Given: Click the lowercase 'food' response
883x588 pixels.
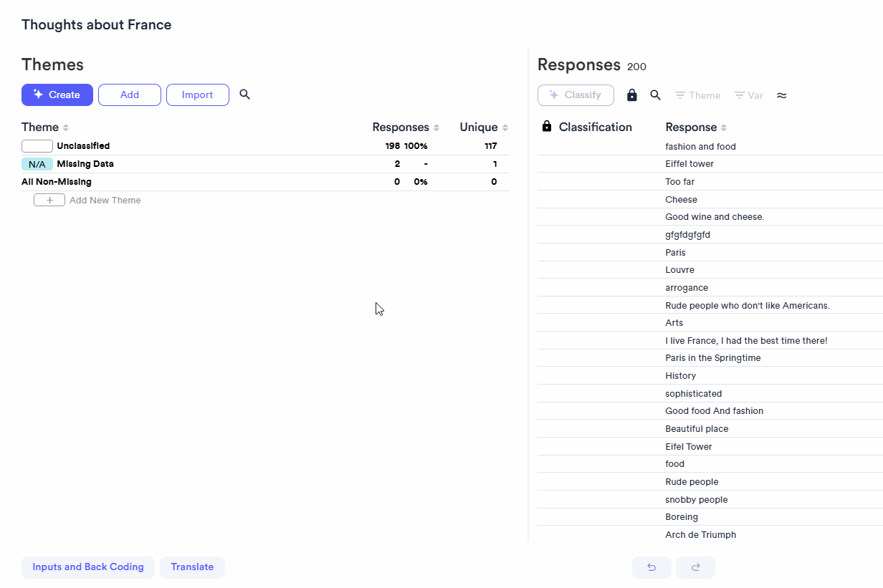Looking at the screenshot, I should coord(674,464).
